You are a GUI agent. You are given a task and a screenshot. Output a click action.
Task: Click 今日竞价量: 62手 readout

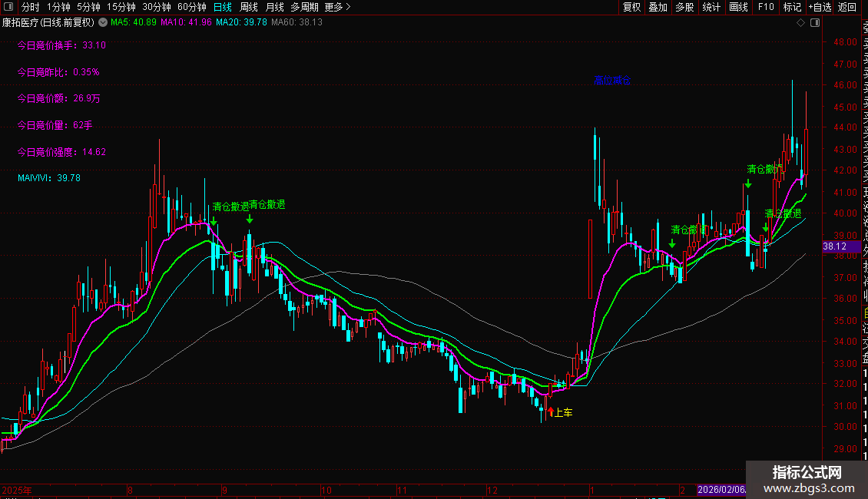tap(55, 126)
